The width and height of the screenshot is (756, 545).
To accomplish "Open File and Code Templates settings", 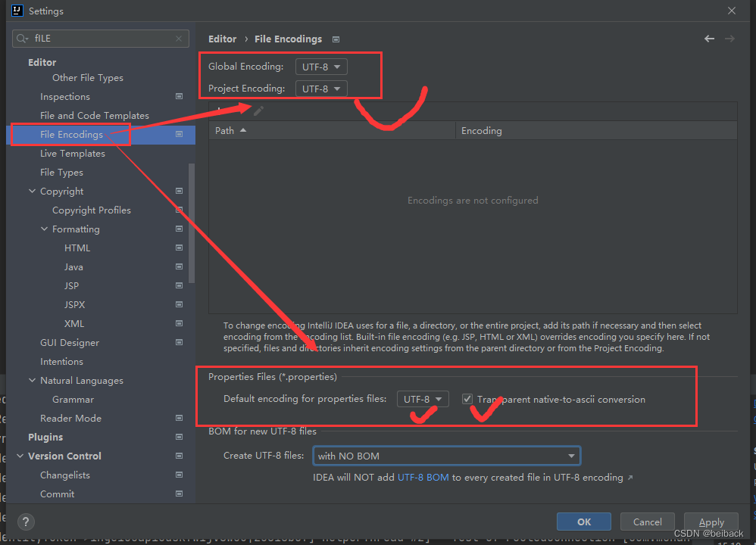I will [95, 116].
